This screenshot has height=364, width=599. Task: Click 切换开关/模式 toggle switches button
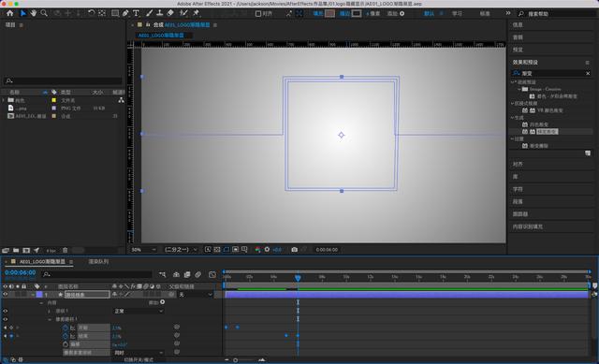[139, 360]
